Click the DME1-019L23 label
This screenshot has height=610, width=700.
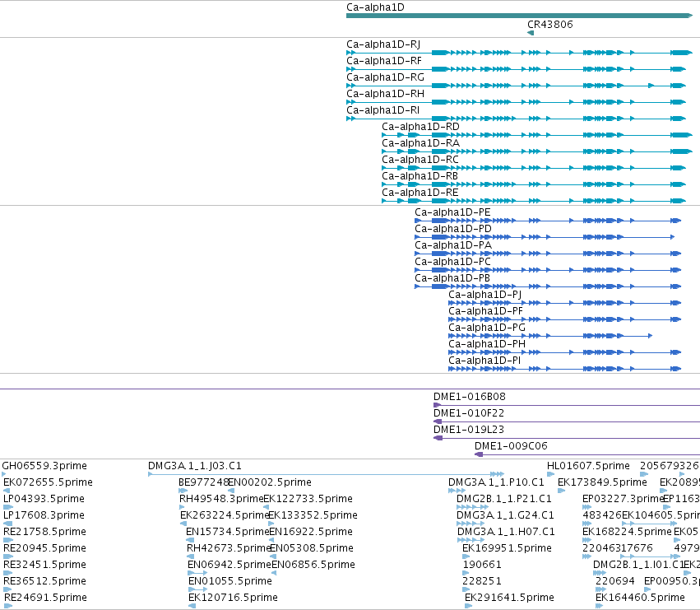coord(468,430)
